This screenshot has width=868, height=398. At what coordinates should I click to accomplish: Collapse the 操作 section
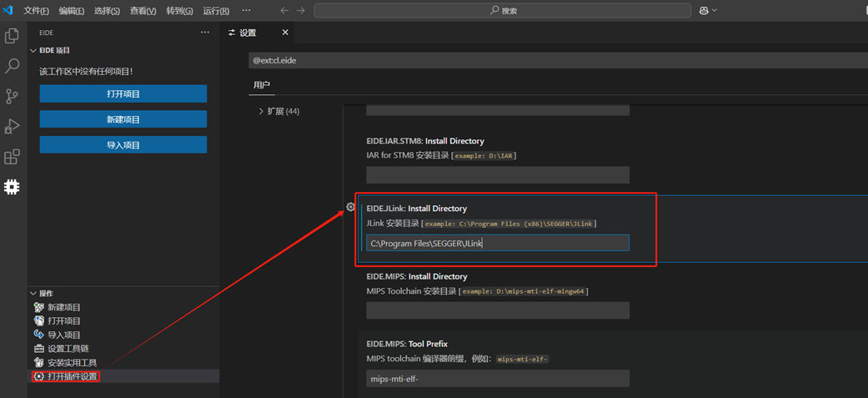pos(33,294)
